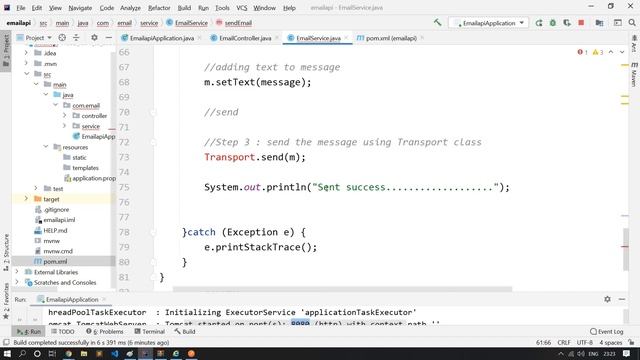Open the Windows notification center icon
The image size is (640, 360).
[627, 353]
